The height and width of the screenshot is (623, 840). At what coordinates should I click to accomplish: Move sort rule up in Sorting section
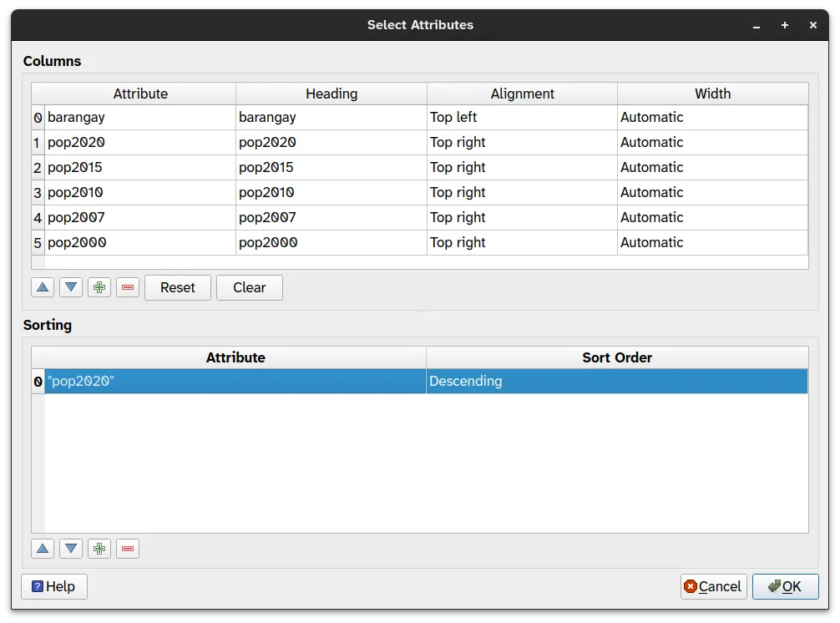pos(43,549)
